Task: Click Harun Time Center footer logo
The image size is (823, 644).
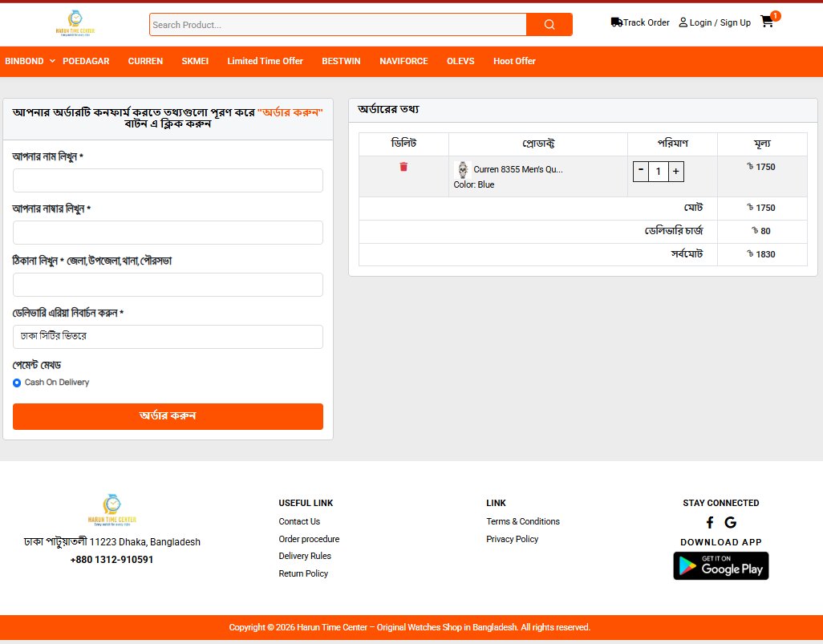Action: [111, 509]
